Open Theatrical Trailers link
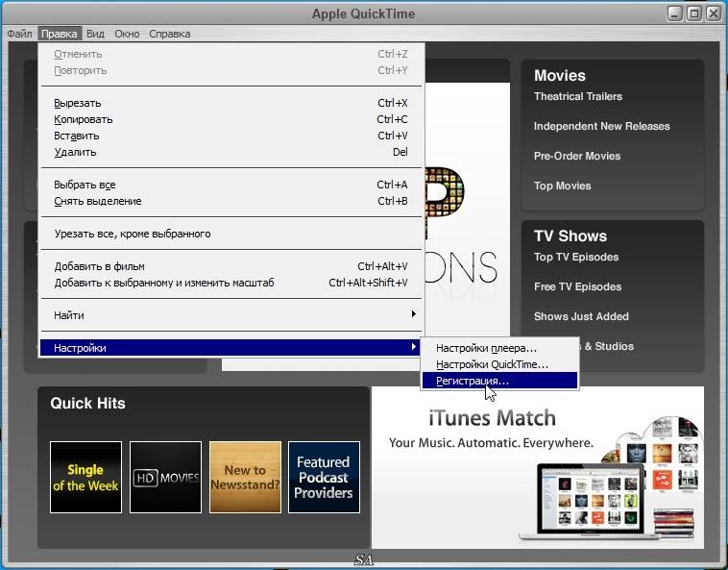 coord(578,97)
